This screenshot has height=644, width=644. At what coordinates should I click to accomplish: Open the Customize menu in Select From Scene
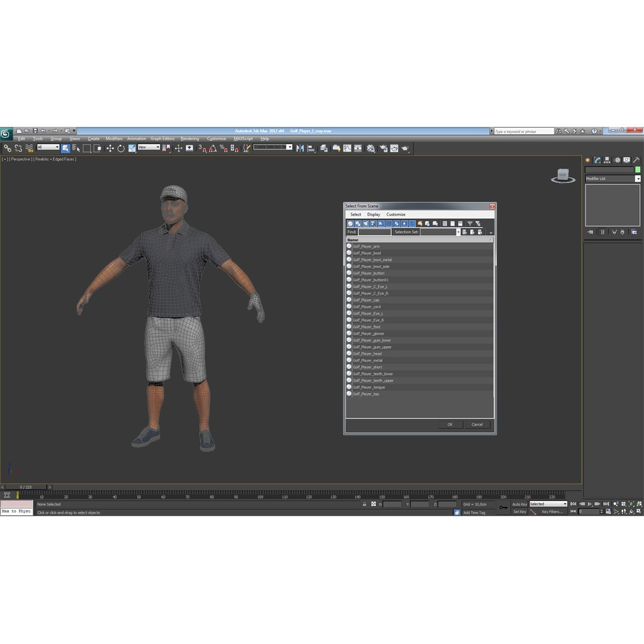tap(395, 215)
